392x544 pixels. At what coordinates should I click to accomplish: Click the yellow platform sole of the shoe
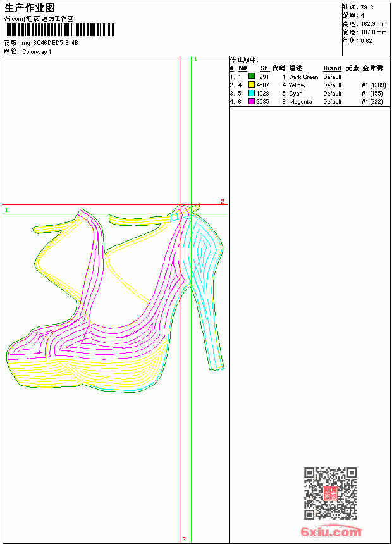point(87,373)
